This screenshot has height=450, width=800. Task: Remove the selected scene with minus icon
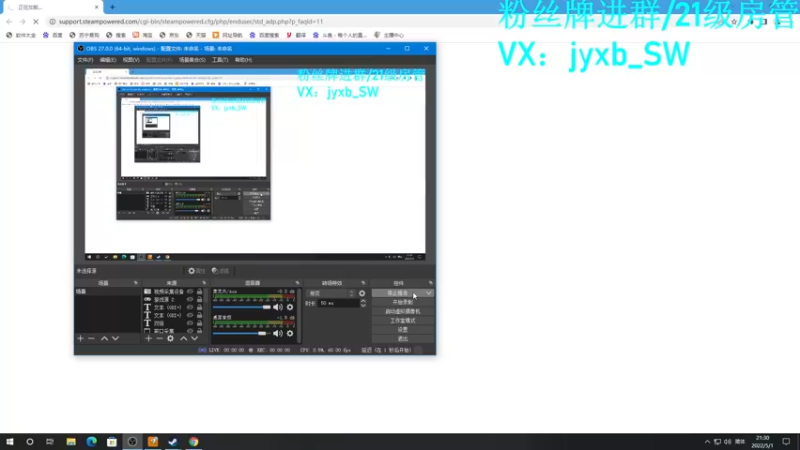(x=91, y=338)
